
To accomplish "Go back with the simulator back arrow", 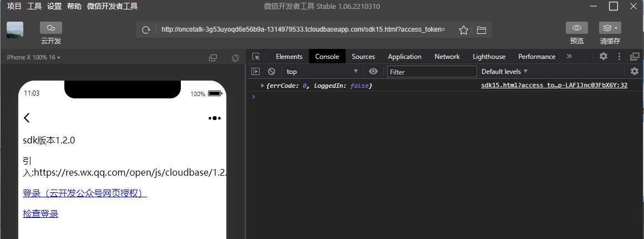I will tap(27, 118).
